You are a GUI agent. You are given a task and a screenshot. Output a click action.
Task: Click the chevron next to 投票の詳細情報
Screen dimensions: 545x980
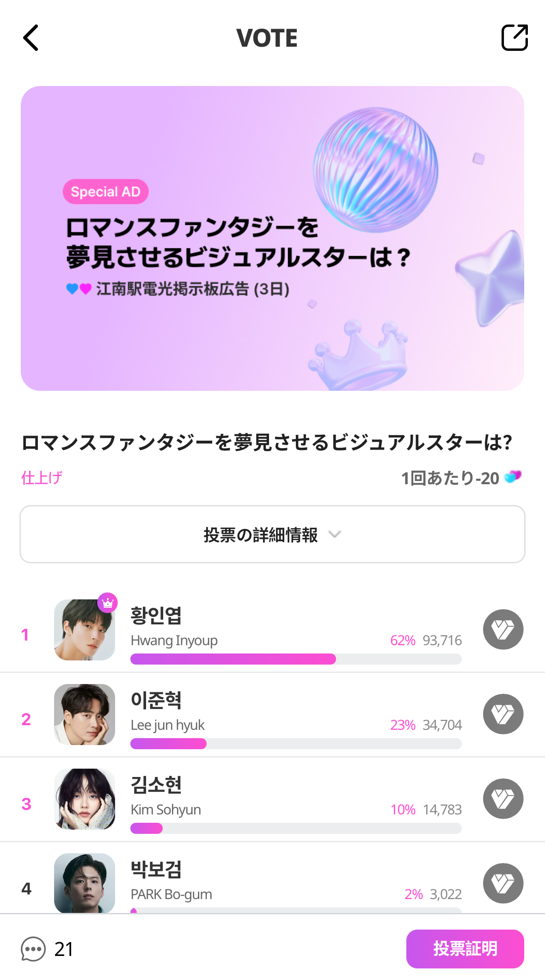[335, 535]
